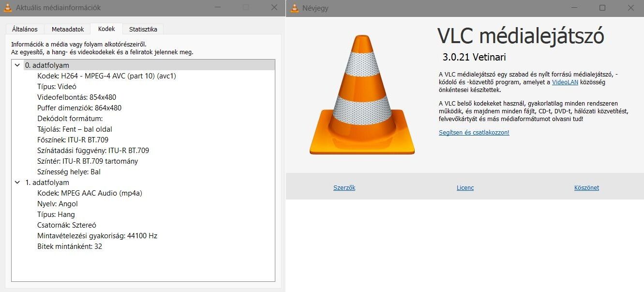Click the VLC cone icon in the media info title bar

[8, 8]
